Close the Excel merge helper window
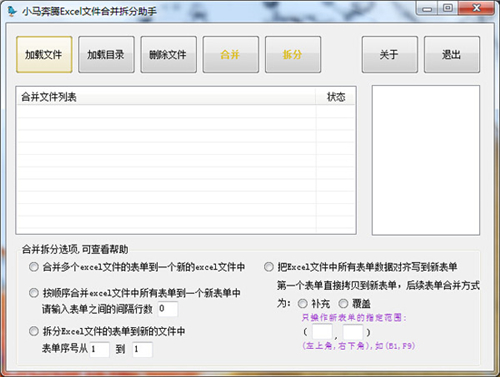Image resolution: width=500 pixels, height=377 pixels. (476, 9)
